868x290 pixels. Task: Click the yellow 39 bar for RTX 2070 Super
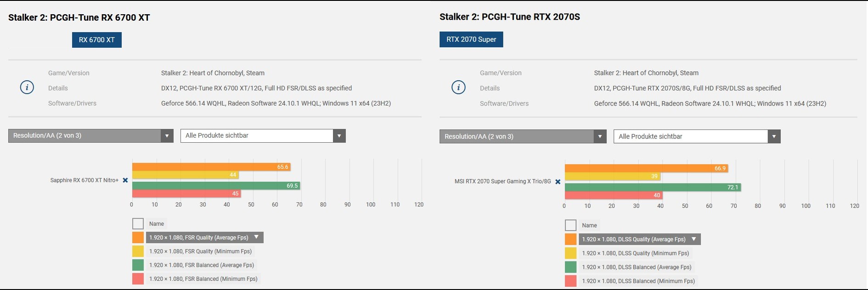point(612,176)
